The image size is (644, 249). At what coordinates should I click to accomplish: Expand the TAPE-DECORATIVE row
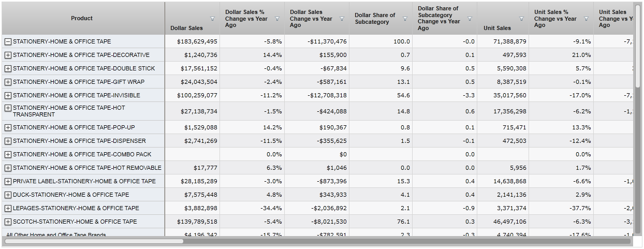point(8,55)
